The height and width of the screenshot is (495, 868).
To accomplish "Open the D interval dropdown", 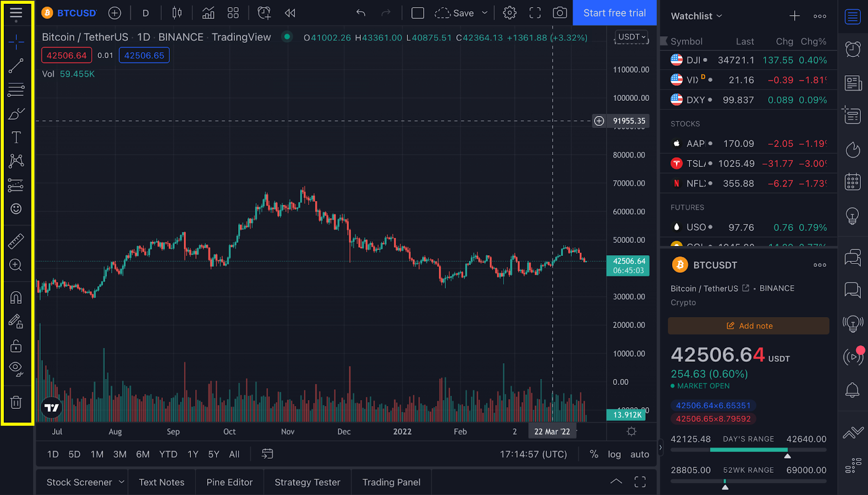I will click(145, 12).
